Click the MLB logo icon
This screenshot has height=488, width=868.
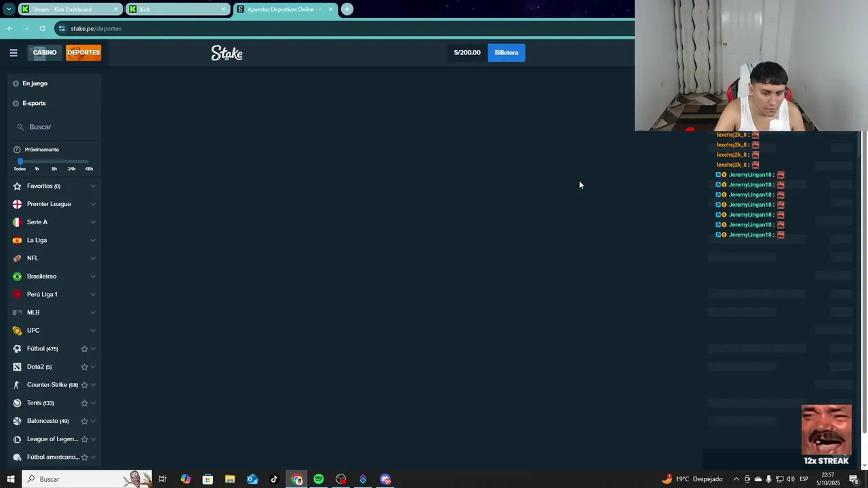(17, 312)
